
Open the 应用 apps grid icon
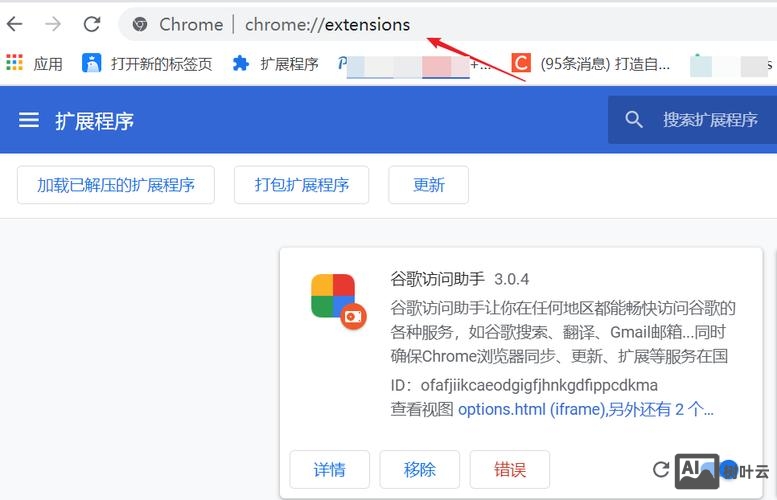point(14,63)
